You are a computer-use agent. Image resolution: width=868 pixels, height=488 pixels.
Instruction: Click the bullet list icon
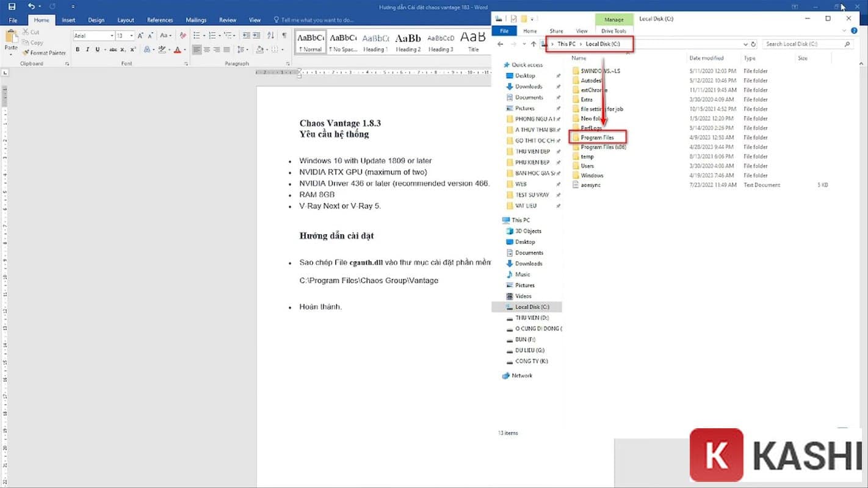195,36
